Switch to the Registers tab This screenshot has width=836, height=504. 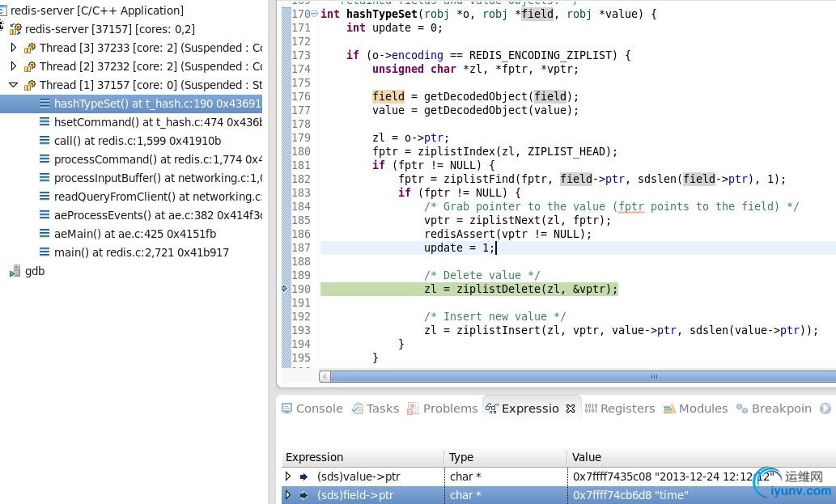coord(620,409)
